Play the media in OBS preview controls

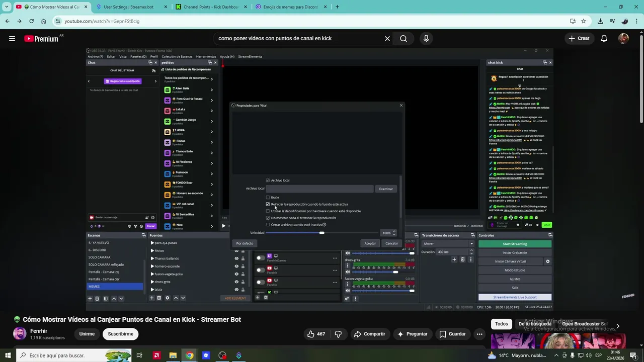click(224, 226)
